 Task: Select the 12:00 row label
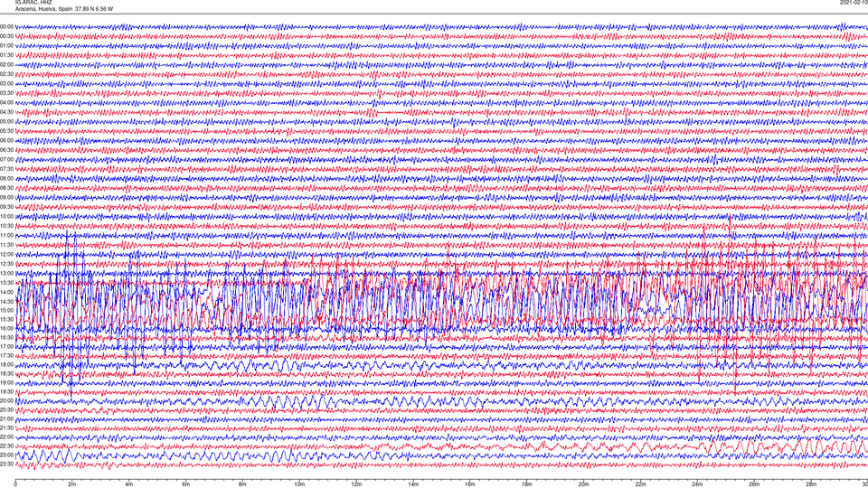(x=6, y=255)
